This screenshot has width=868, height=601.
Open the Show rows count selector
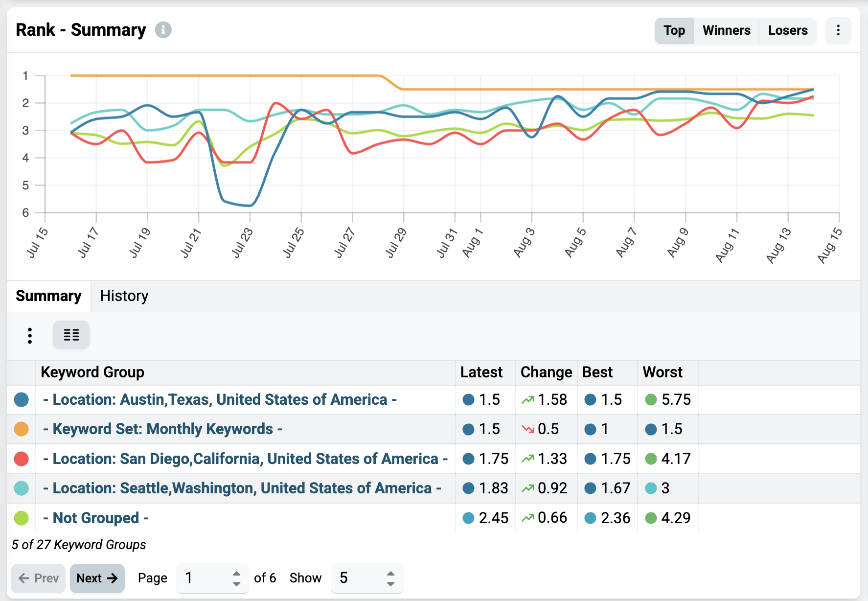pyautogui.click(x=367, y=578)
